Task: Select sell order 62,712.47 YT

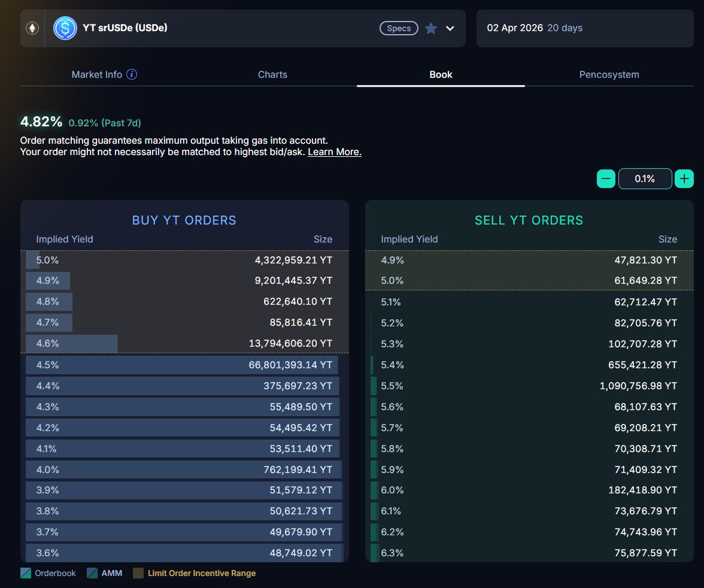Action: click(529, 302)
